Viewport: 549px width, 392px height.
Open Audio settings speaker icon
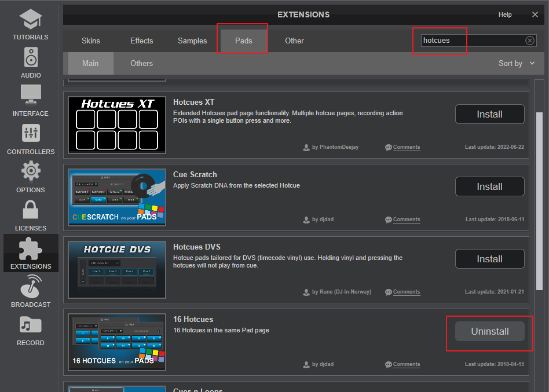point(31,57)
